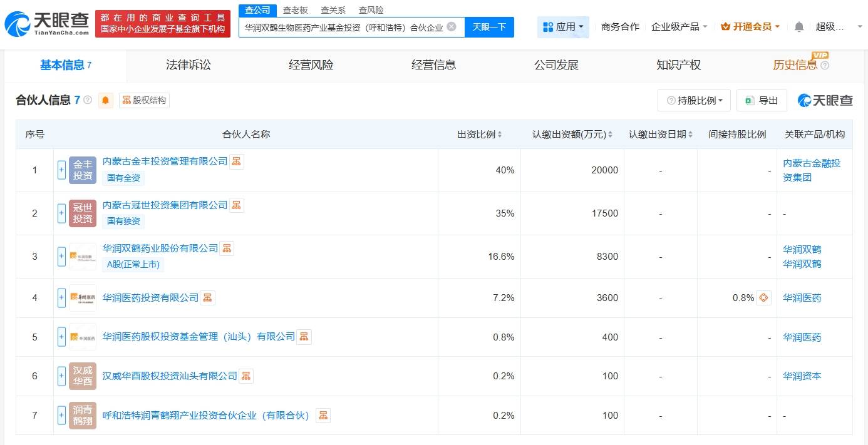
Task: Click the notification bell icon in header
Action: pyautogui.click(x=799, y=27)
